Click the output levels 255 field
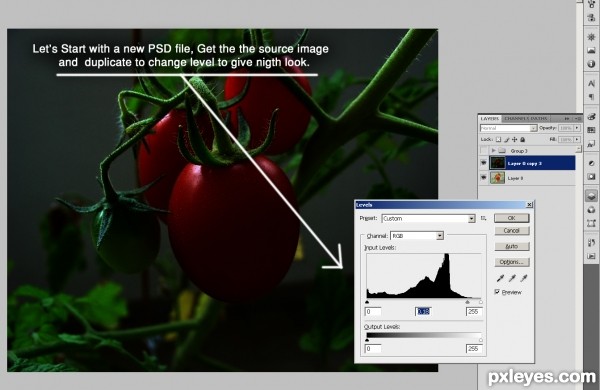 (474, 349)
